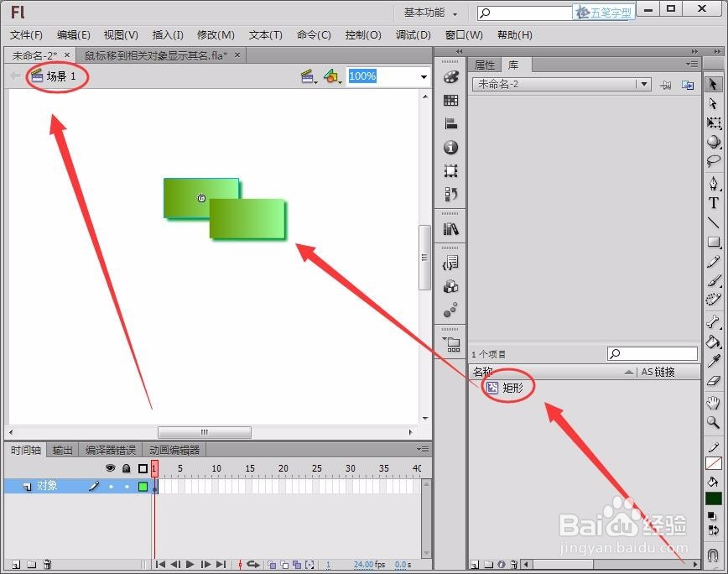Click the dark green fill color swatch
The width and height of the screenshot is (728, 574).
713,498
